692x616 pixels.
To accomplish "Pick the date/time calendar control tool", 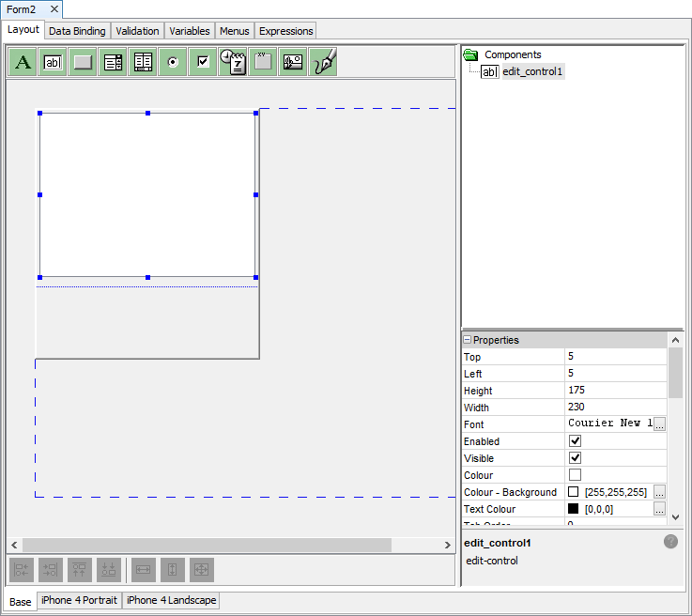I will pyautogui.click(x=233, y=63).
